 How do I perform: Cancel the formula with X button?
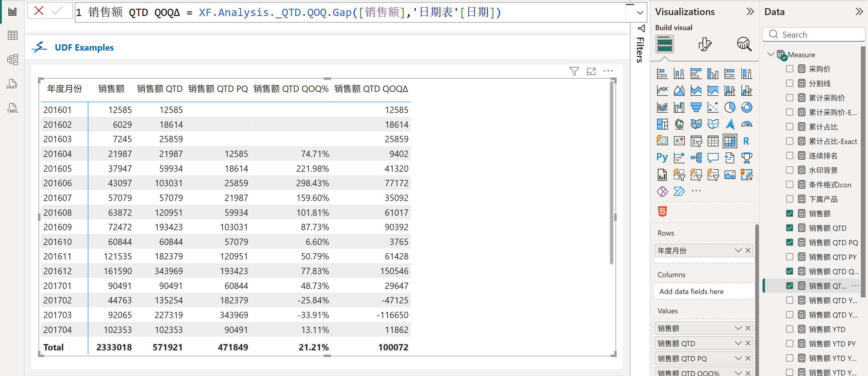[39, 11]
